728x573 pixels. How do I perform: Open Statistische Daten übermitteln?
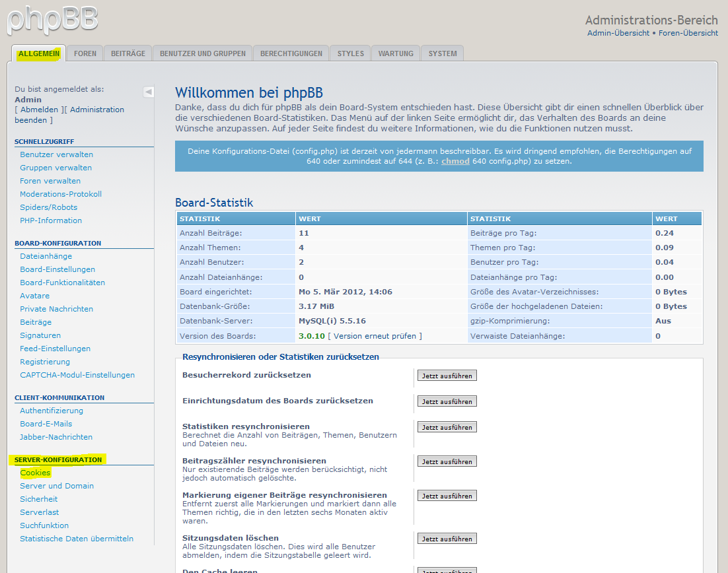click(x=77, y=539)
